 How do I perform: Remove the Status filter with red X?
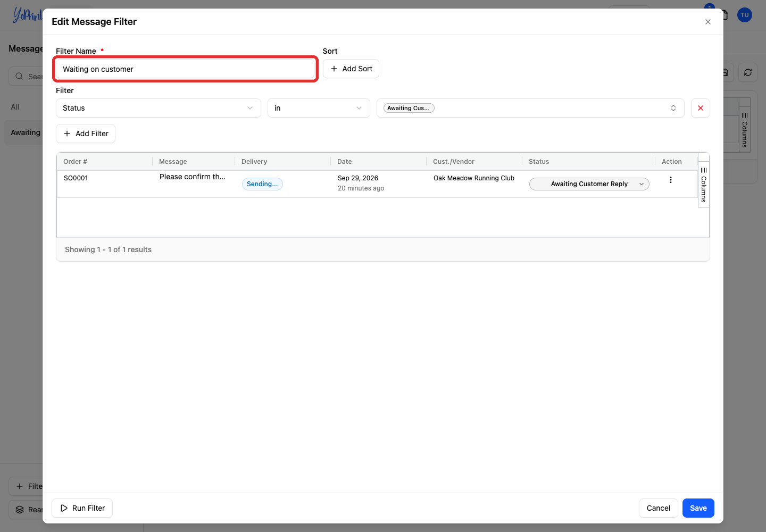coord(701,108)
